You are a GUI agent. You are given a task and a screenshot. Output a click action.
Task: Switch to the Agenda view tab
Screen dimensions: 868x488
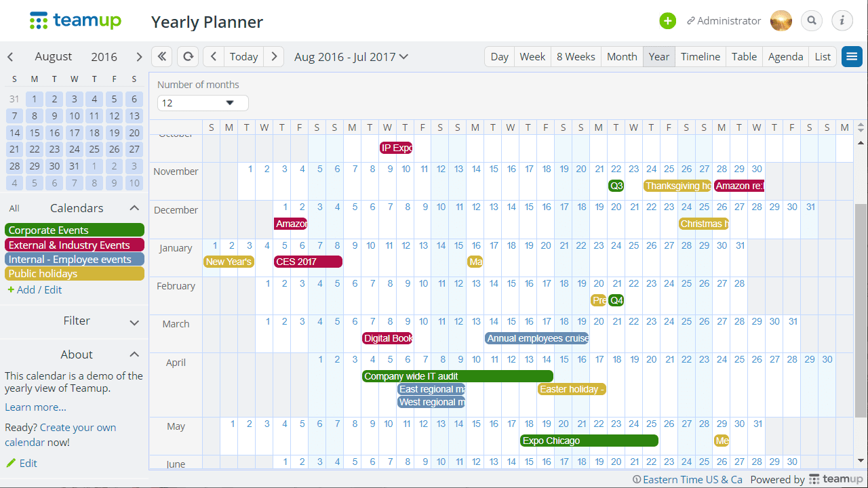tap(785, 57)
